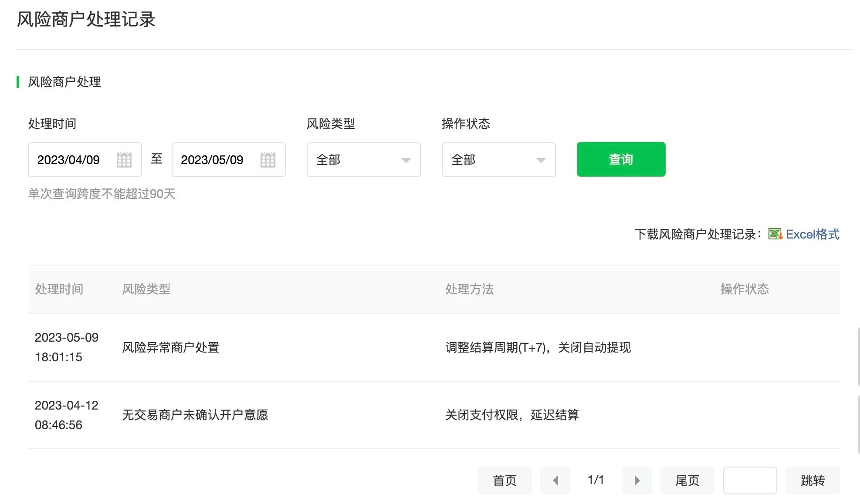Select the 风险异常商户处置 record row
Screen dimensions: 860x504
click(x=171, y=347)
